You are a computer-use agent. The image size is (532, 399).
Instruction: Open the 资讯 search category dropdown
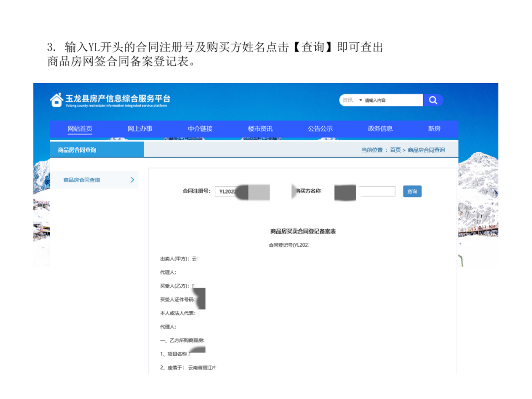click(x=351, y=100)
